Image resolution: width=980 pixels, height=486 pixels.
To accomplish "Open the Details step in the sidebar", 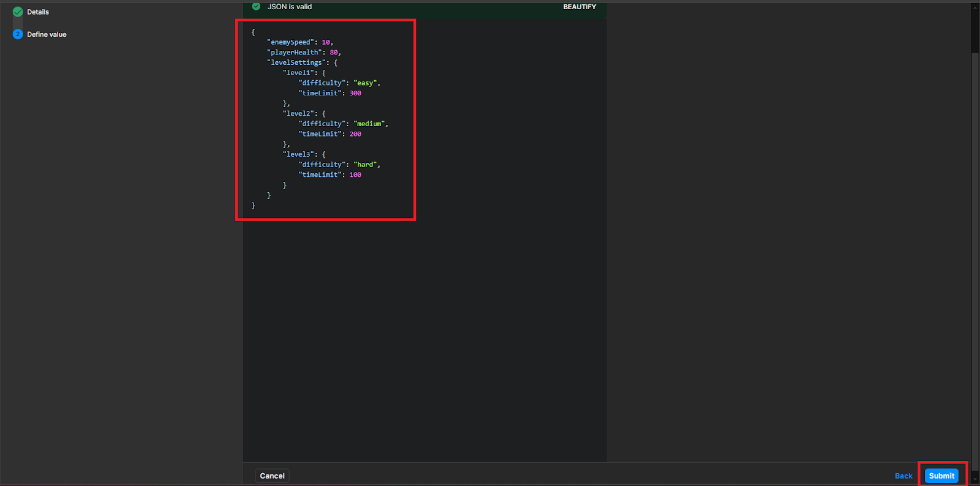I will 38,12.
